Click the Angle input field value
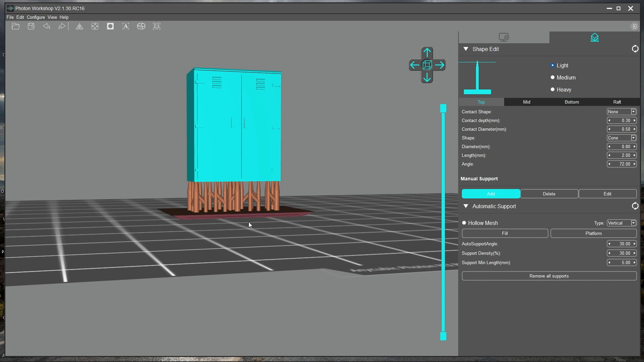The width and height of the screenshot is (644, 362). (x=622, y=164)
